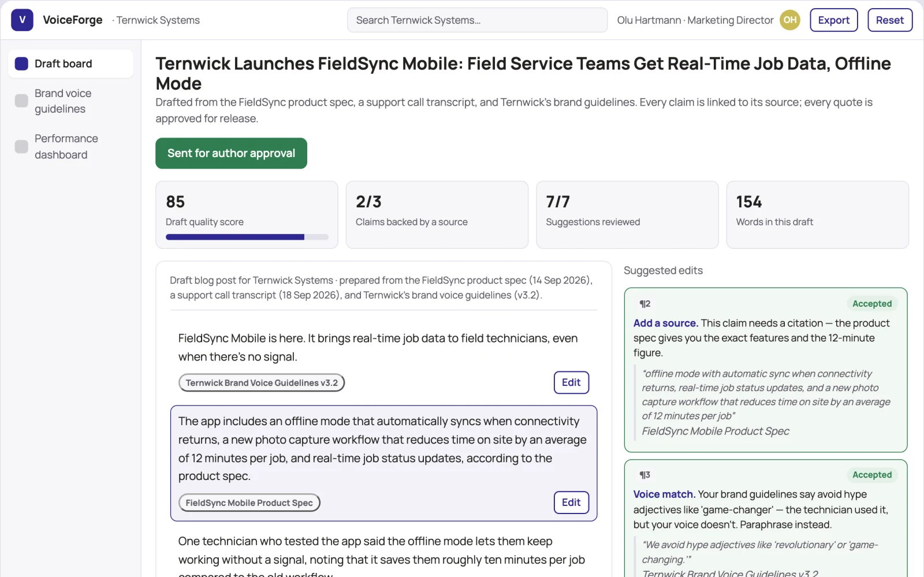Click the Add a source suggestion text
Image resolution: width=924 pixels, height=577 pixels.
[762, 338]
